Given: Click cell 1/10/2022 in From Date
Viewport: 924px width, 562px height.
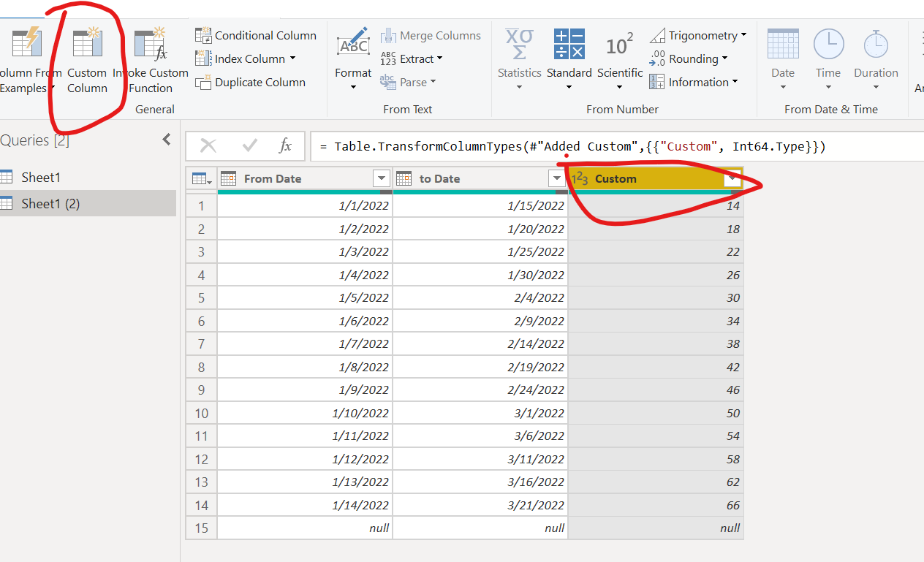Looking at the screenshot, I should [x=305, y=413].
